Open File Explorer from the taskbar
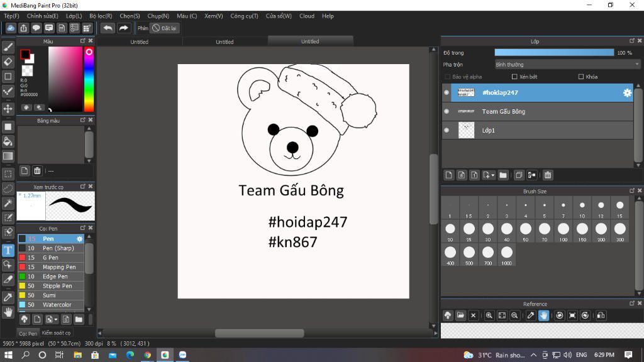 pos(77,355)
